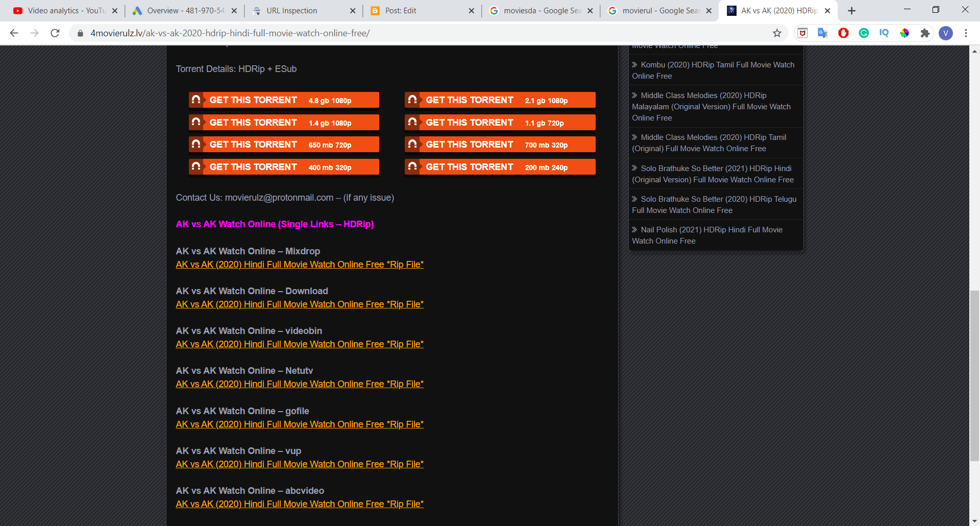
Task: Click the site lock icon in address bar
Action: click(x=80, y=33)
